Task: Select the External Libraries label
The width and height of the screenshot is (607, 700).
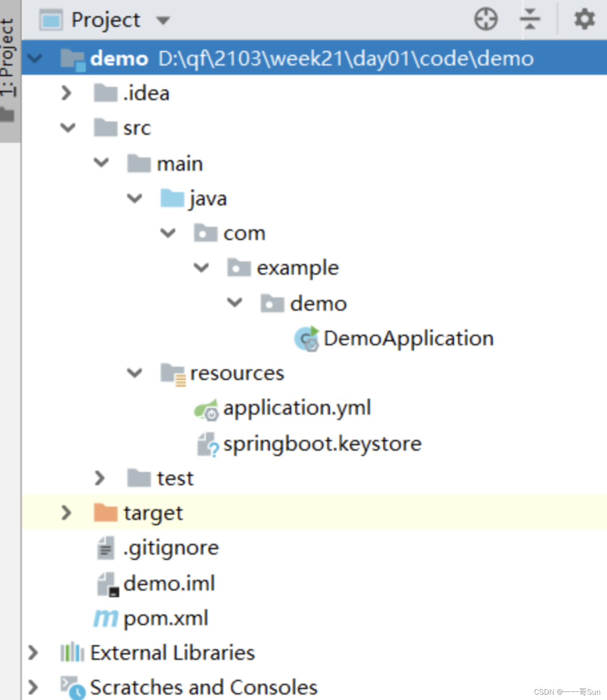Action: [172, 653]
